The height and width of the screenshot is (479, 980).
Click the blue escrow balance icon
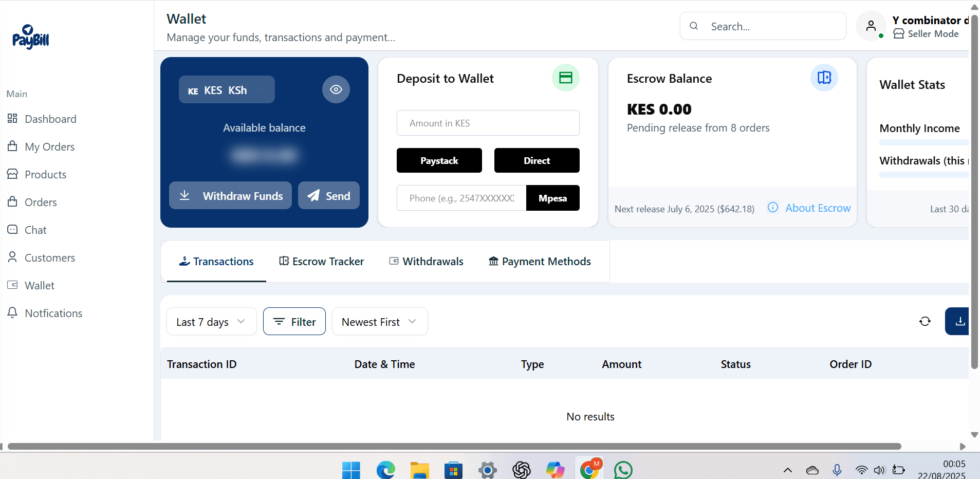(824, 78)
